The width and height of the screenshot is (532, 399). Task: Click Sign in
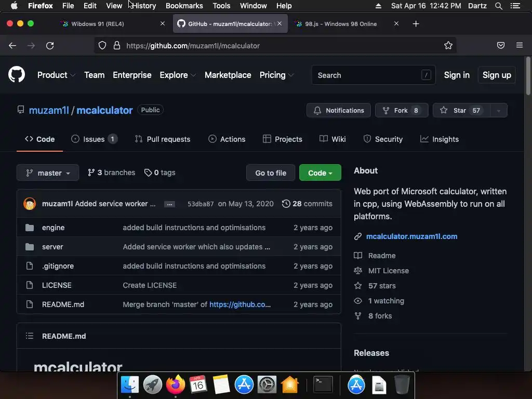coord(457,75)
